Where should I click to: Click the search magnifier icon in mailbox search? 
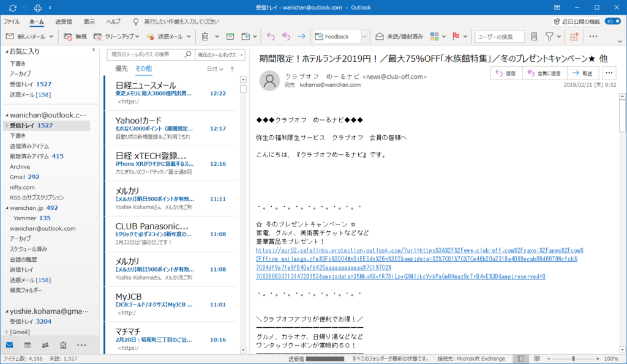coord(187,54)
